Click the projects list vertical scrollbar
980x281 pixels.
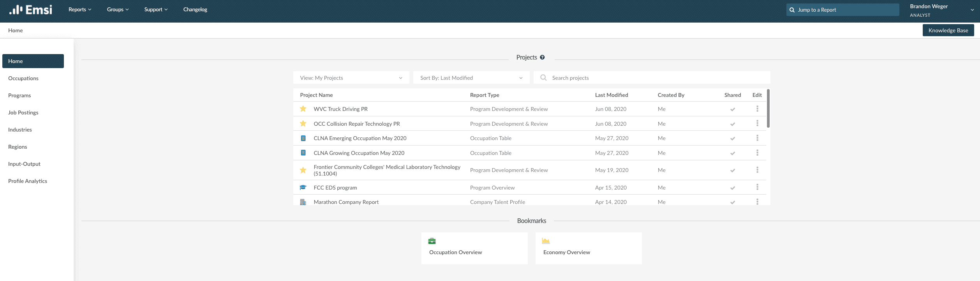(768, 109)
